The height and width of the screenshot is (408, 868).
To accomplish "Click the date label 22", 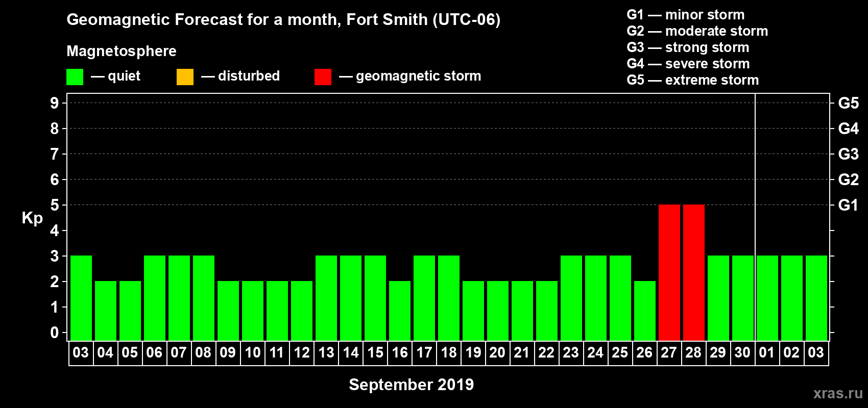I will 546,353.
